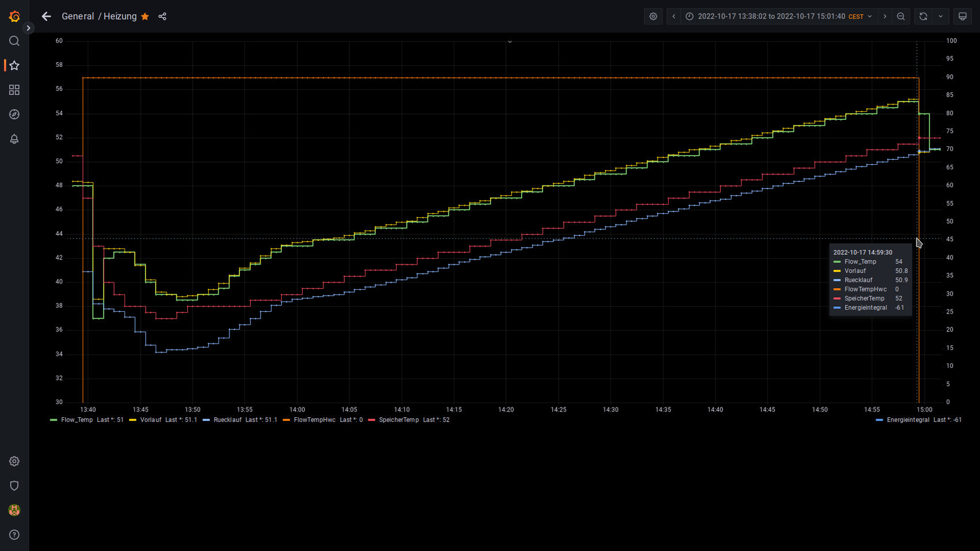The image size is (980, 551).
Task: Toggle Ruecklauf series visibility in legend
Action: 227,420
